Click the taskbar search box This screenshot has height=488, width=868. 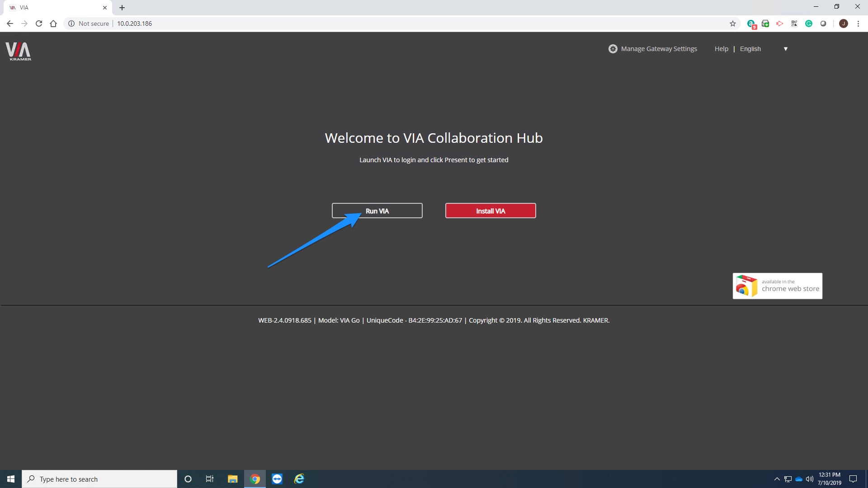(x=99, y=479)
